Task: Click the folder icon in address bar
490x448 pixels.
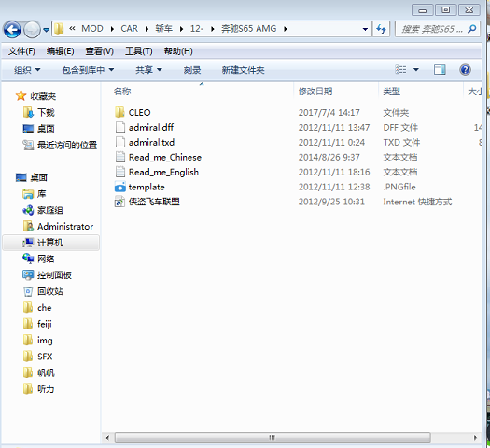Action: [x=59, y=29]
